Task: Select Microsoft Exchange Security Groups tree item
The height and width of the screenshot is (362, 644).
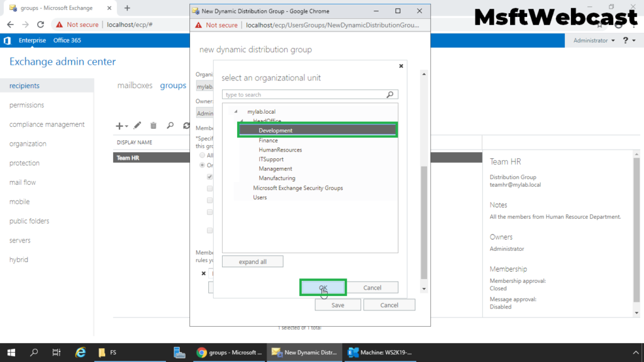Action: pos(297,188)
